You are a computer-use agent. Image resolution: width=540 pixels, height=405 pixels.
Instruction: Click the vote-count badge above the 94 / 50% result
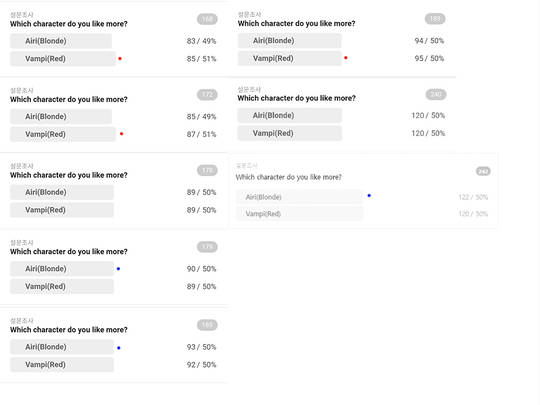(435, 19)
